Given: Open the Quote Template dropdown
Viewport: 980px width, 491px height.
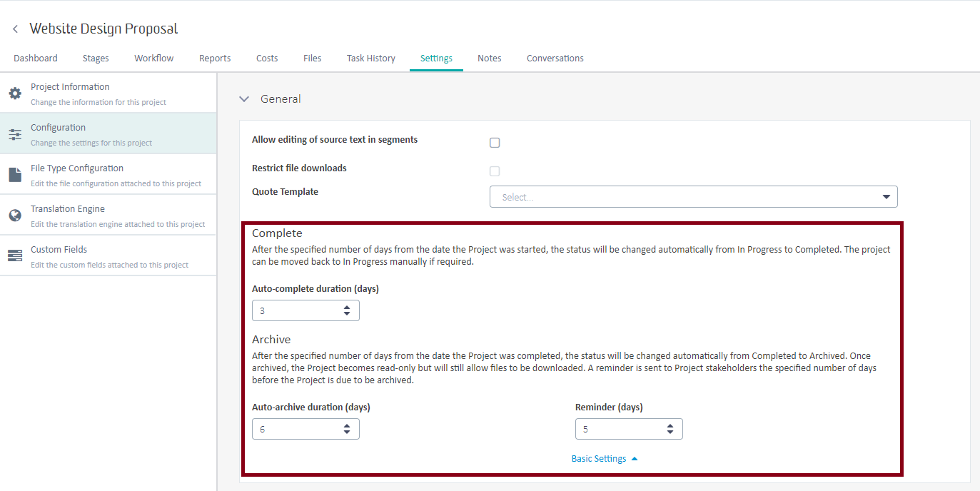Looking at the screenshot, I should pos(693,197).
